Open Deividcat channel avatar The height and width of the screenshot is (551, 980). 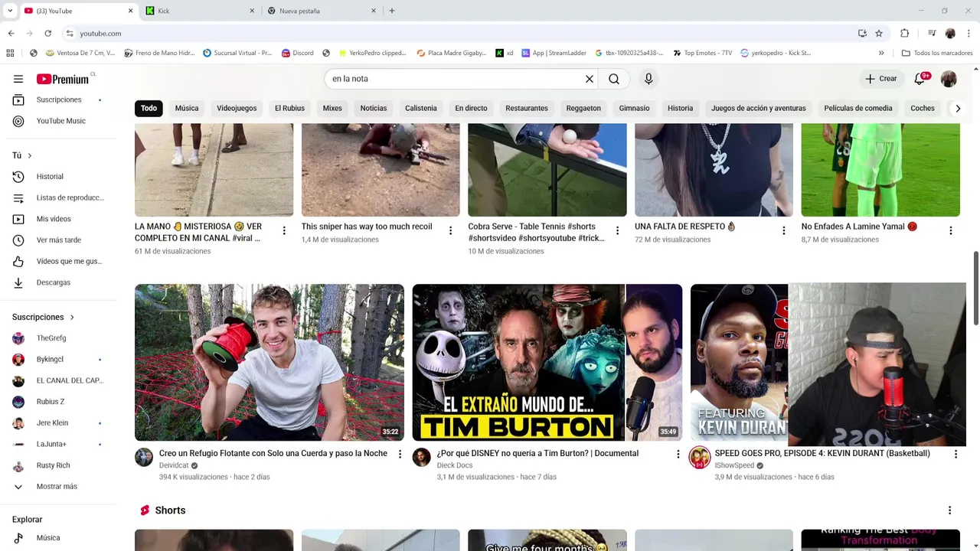tap(144, 458)
